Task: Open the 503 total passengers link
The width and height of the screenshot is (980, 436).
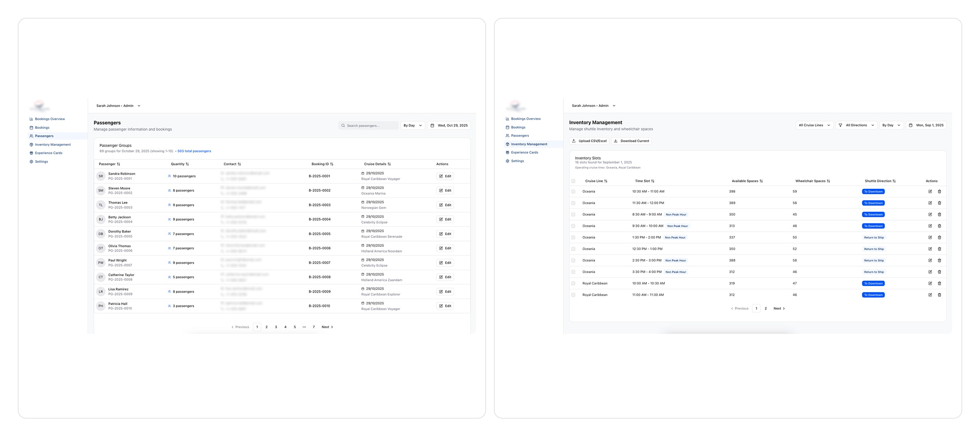Action: [194, 151]
